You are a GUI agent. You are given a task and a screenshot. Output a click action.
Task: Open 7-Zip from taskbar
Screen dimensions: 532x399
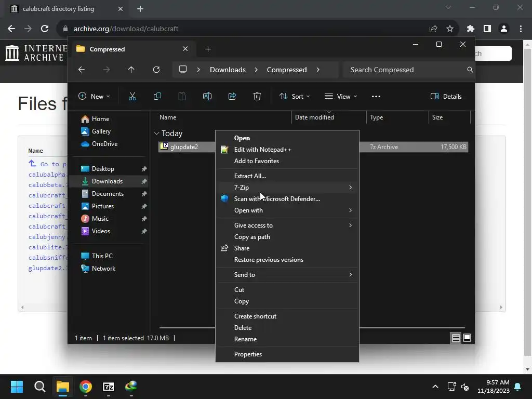pyautogui.click(x=108, y=387)
